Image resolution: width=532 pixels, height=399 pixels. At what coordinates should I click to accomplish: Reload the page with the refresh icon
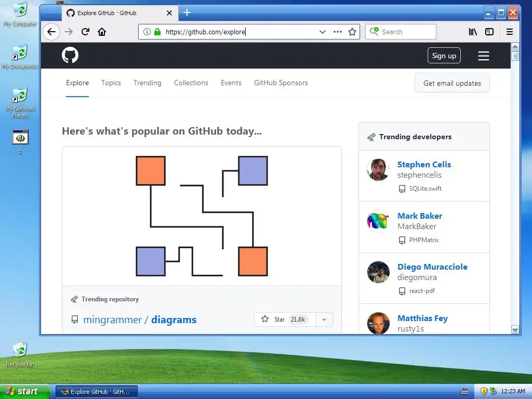[x=86, y=32]
